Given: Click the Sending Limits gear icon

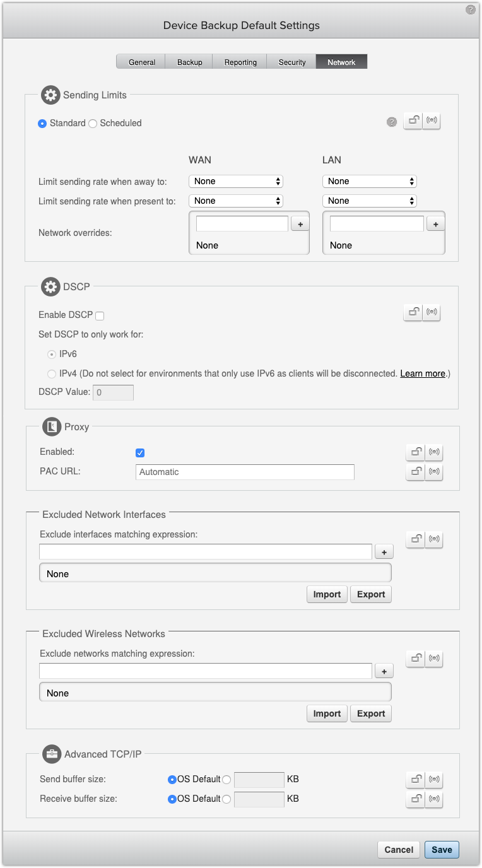Looking at the screenshot, I should [x=50, y=95].
